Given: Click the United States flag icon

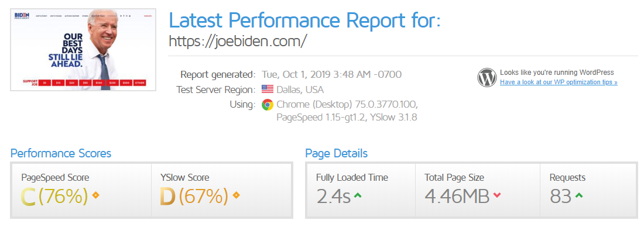Looking at the screenshot, I should pos(268,90).
